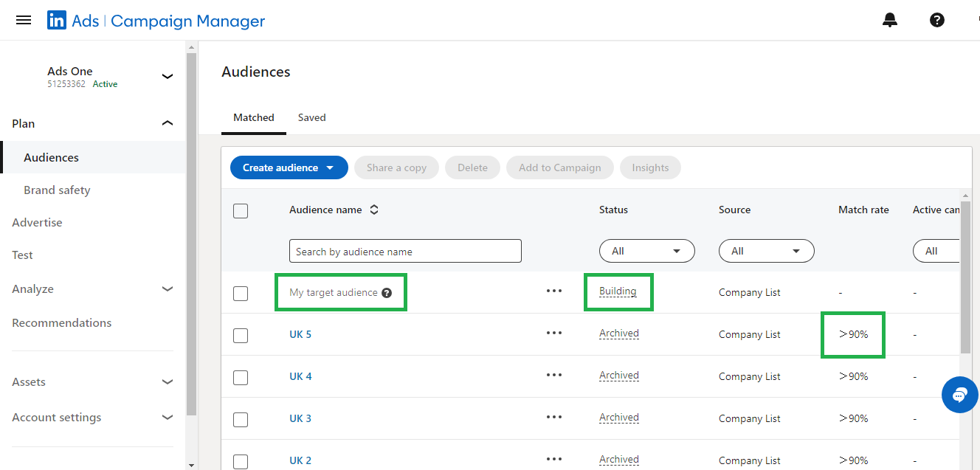The height and width of the screenshot is (470, 980).
Task: Click the chat support bubble icon
Action: tap(959, 395)
